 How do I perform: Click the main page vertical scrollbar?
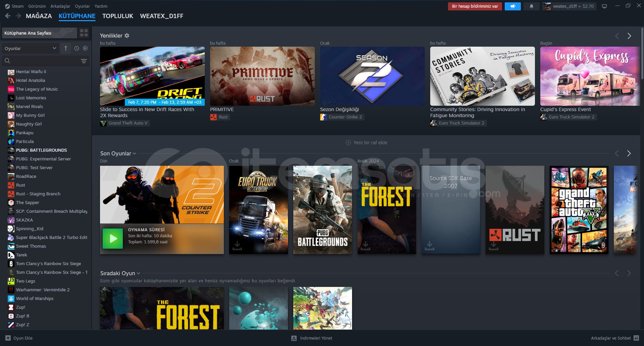[x=642, y=54]
